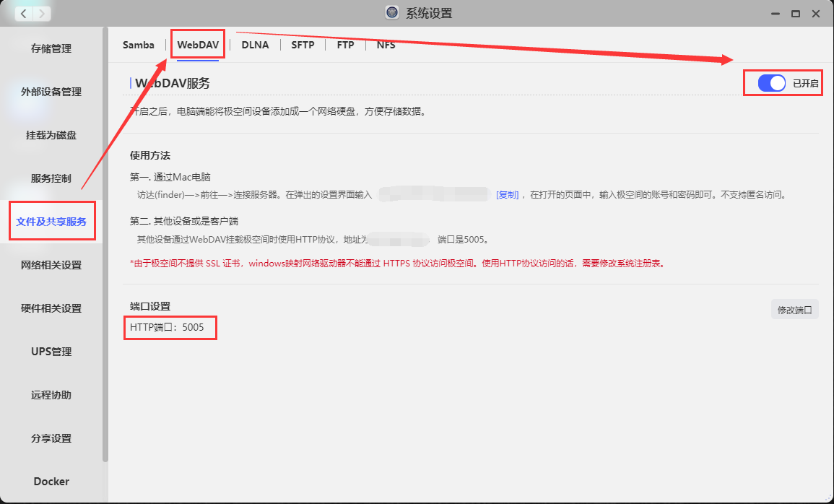Screen dimensions: 834x504
Task: Click the HTTP端口：5005 text
Action: 167,328
